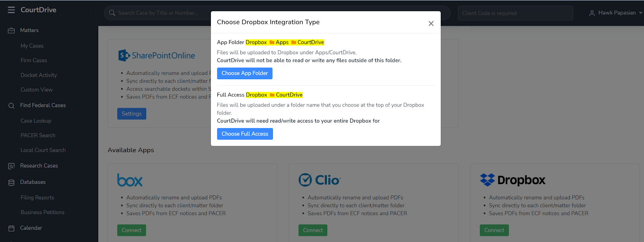
Task: Open Docket Activity
Action: pyautogui.click(x=39, y=75)
